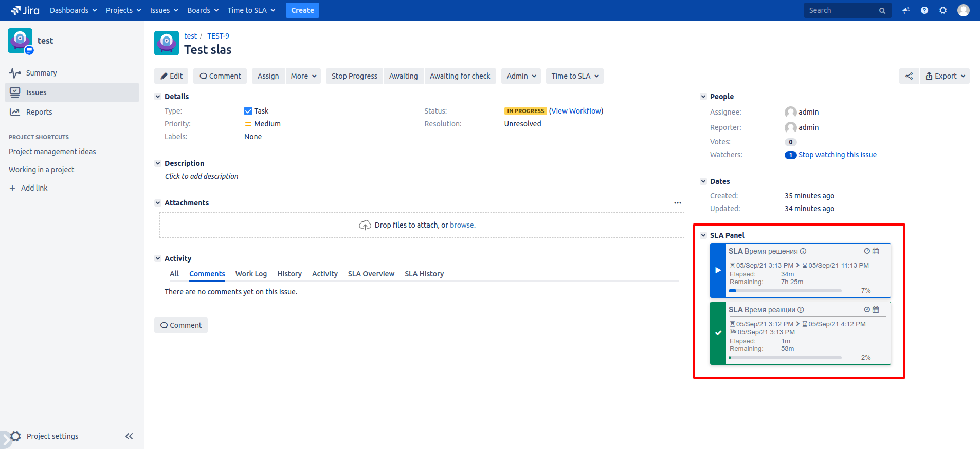Click the issue header project avatar
The height and width of the screenshot is (449, 980).
click(167, 43)
